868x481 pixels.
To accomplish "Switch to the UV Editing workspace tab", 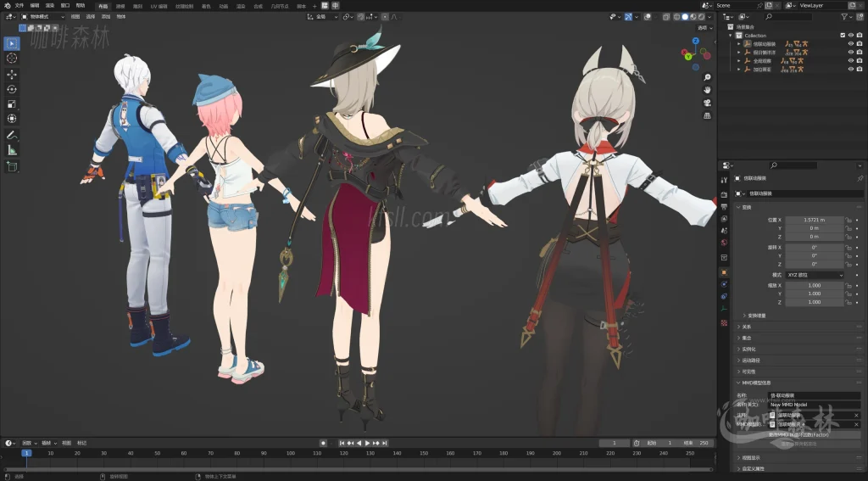I will tap(159, 6).
